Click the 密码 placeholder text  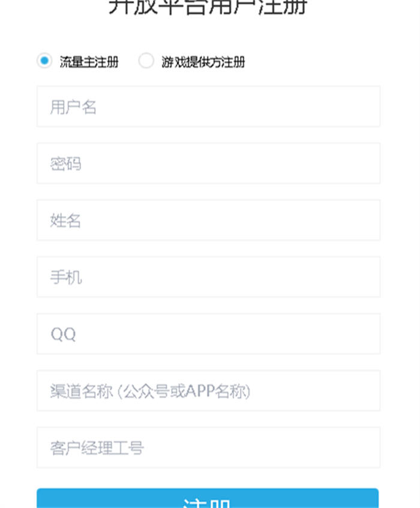point(66,163)
